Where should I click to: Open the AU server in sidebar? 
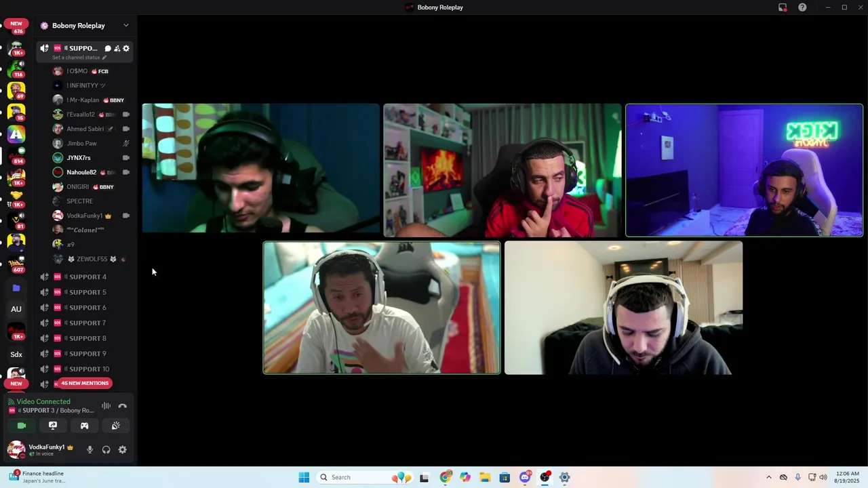[x=16, y=309]
